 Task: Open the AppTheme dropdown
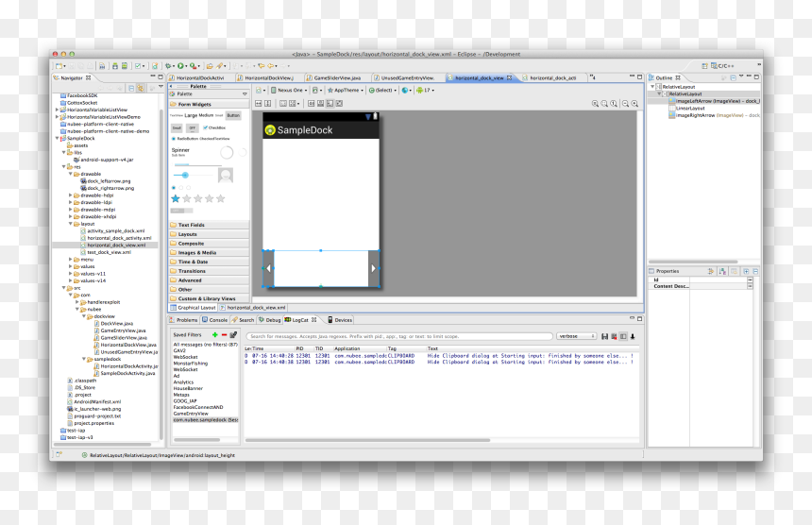[346, 90]
